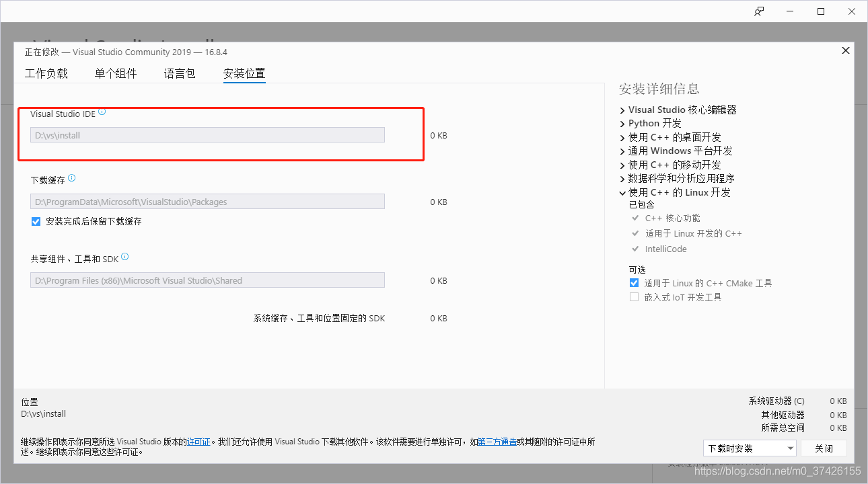Click the info icon next to Visual Studio IDE
Screen dimensions: 868x484
pyautogui.click(x=102, y=112)
